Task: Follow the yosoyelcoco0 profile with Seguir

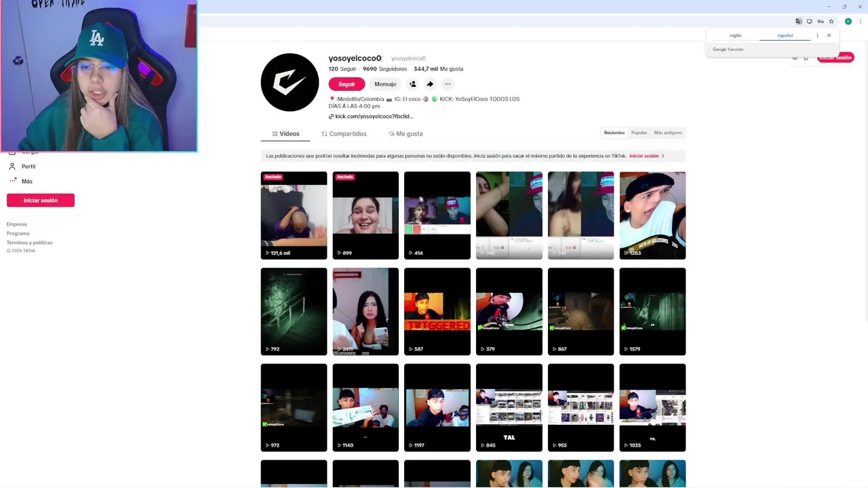Action: tap(347, 84)
